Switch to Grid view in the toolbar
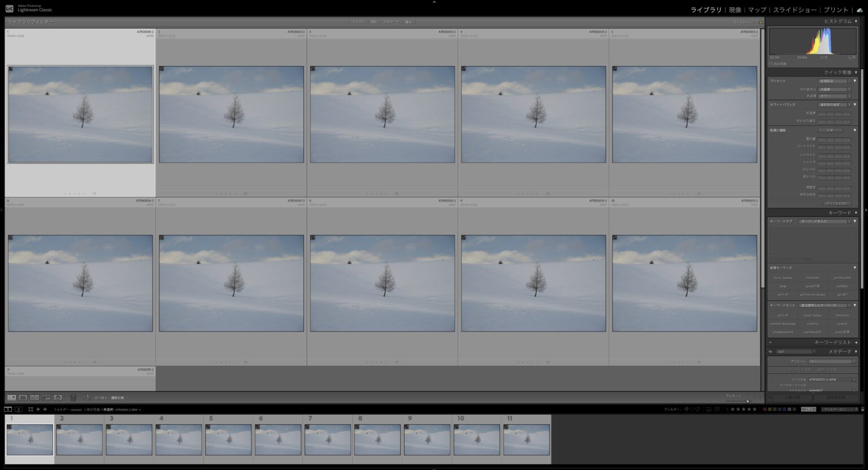 (x=11, y=398)
